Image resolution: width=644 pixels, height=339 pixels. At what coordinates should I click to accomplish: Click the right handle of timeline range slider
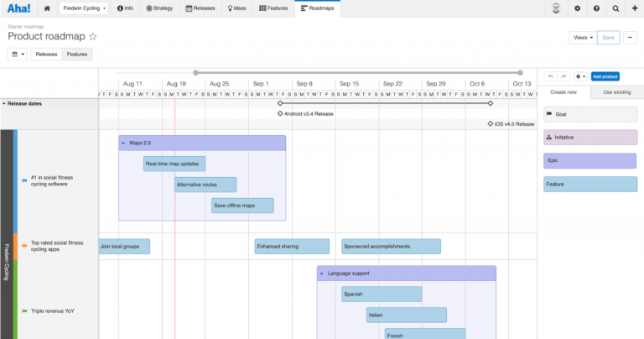point(520,72)
